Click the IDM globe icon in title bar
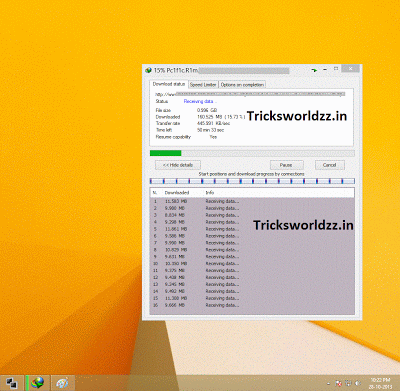400x391 pixels. (x=148, y=70)
